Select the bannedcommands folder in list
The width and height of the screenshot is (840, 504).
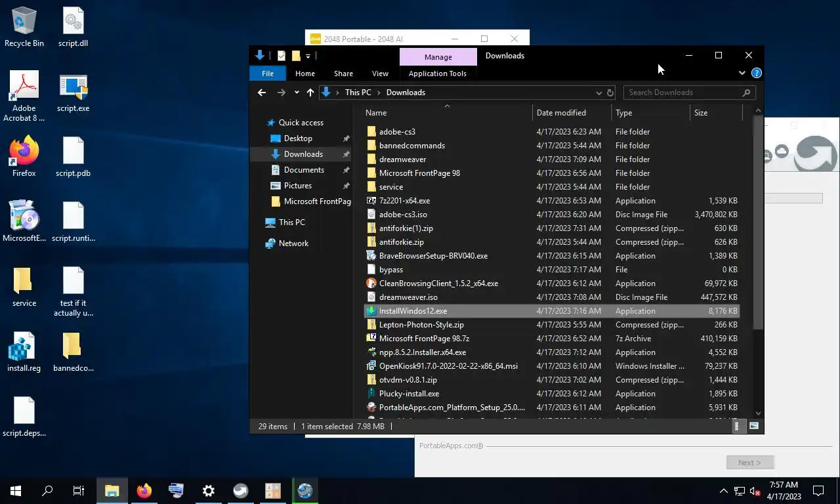click(551, 146)
